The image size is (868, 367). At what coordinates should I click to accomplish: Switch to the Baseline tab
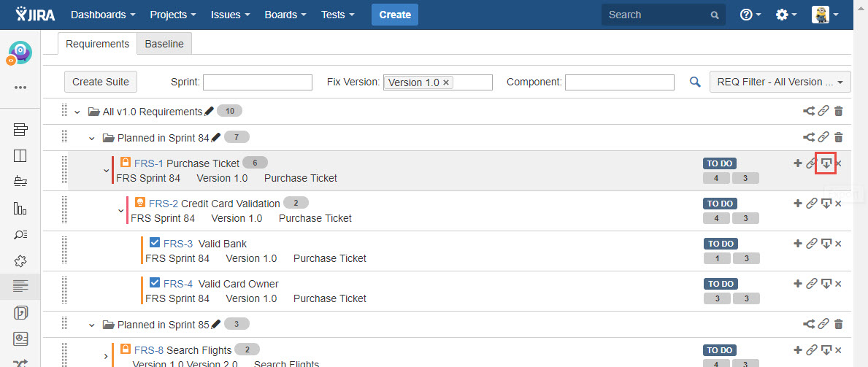point(164,44)
